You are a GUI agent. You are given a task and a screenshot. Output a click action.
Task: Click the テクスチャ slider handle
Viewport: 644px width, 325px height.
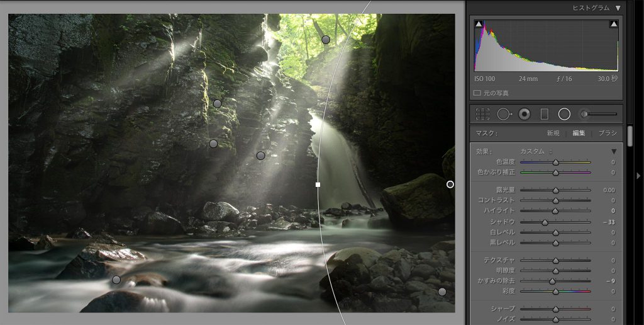[x=556, y=260]
